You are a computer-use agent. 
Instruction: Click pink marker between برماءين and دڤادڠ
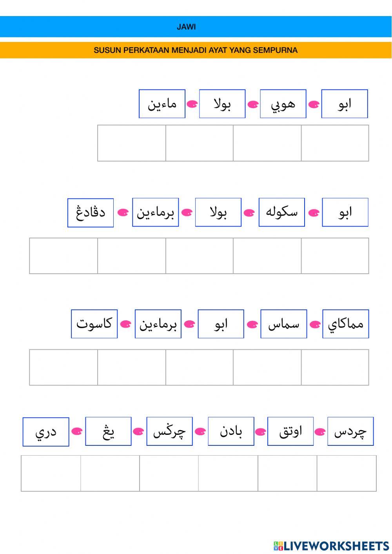click(123, 213)
